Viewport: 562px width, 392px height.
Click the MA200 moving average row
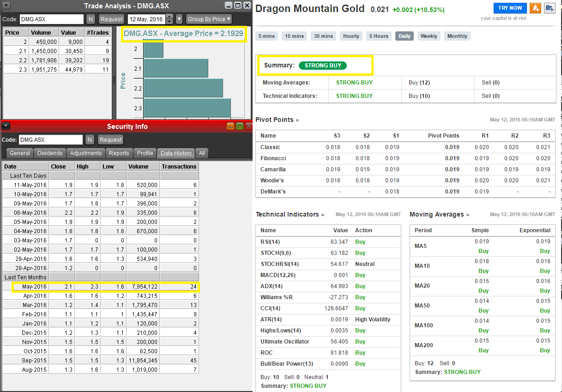483,345
